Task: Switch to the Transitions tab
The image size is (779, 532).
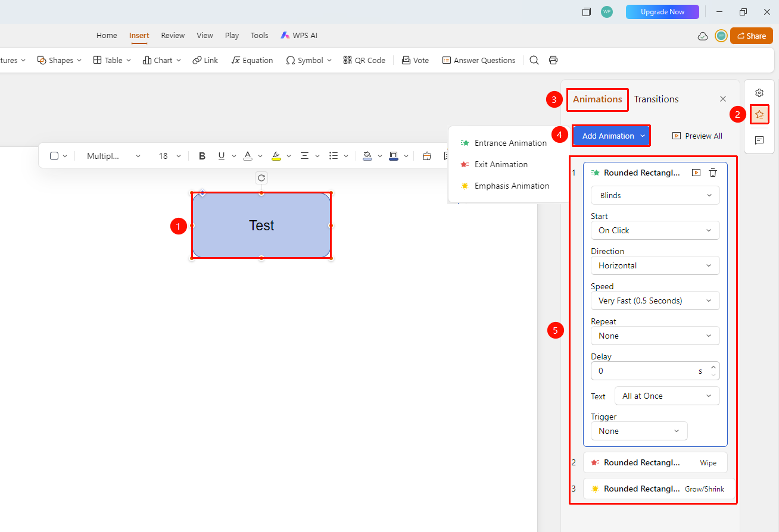Action: pyautogui.click(x=656, y=99)
